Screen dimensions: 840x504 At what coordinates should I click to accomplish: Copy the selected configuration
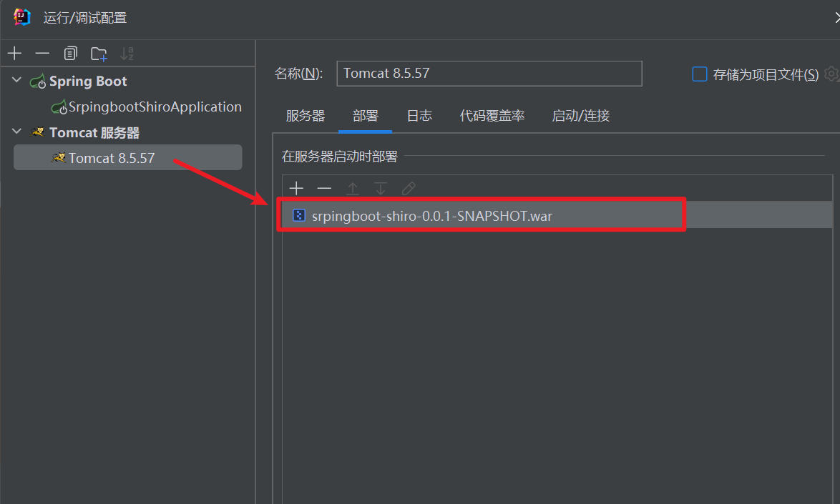click(71, 54)
